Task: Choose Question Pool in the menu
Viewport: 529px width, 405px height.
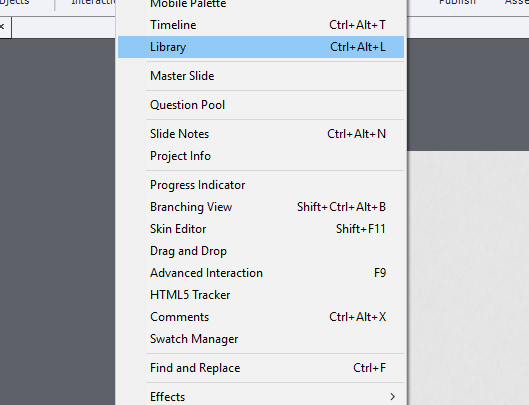Action: click(x=261, y=105)
